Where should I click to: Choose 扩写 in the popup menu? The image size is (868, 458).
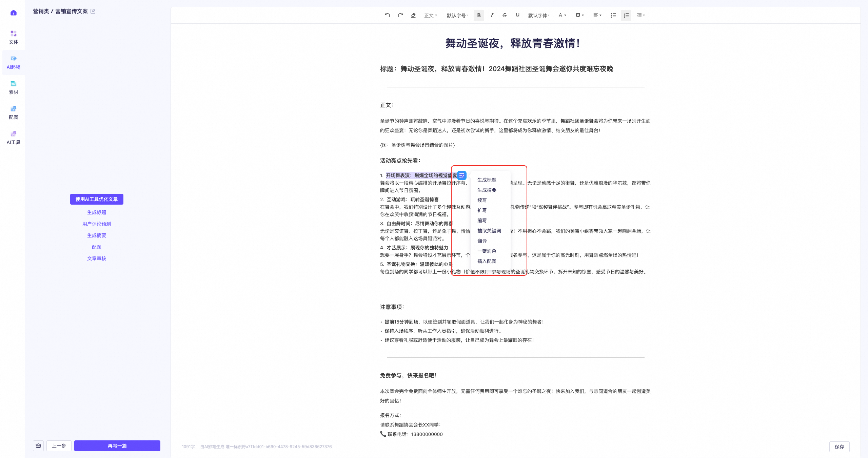(x=482, y=210)
